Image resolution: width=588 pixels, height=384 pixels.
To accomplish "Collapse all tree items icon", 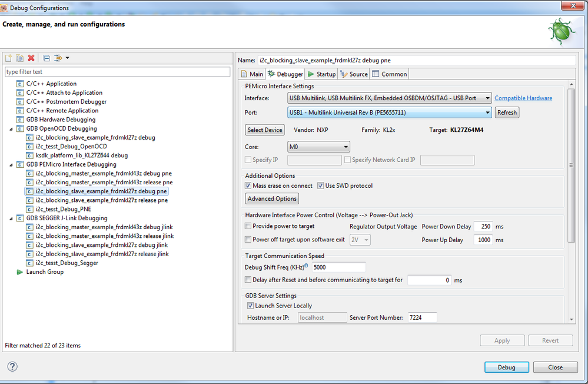I will tap(46, 58).
